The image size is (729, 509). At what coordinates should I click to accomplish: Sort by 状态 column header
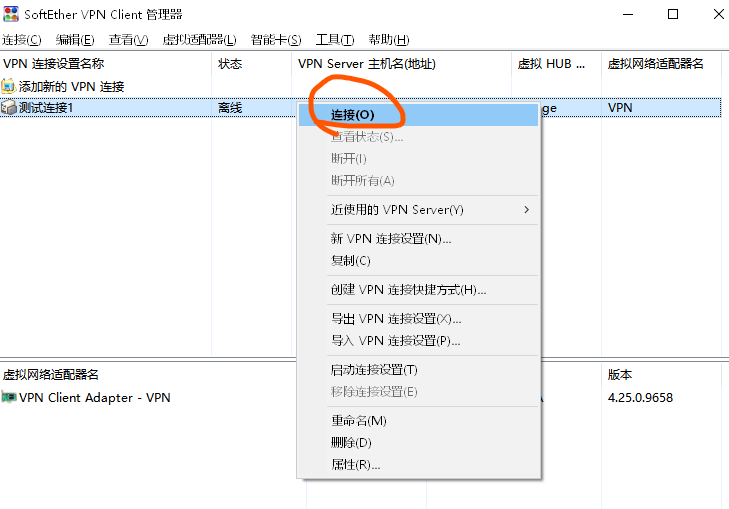pyautogui.click(x=252, y=63)
